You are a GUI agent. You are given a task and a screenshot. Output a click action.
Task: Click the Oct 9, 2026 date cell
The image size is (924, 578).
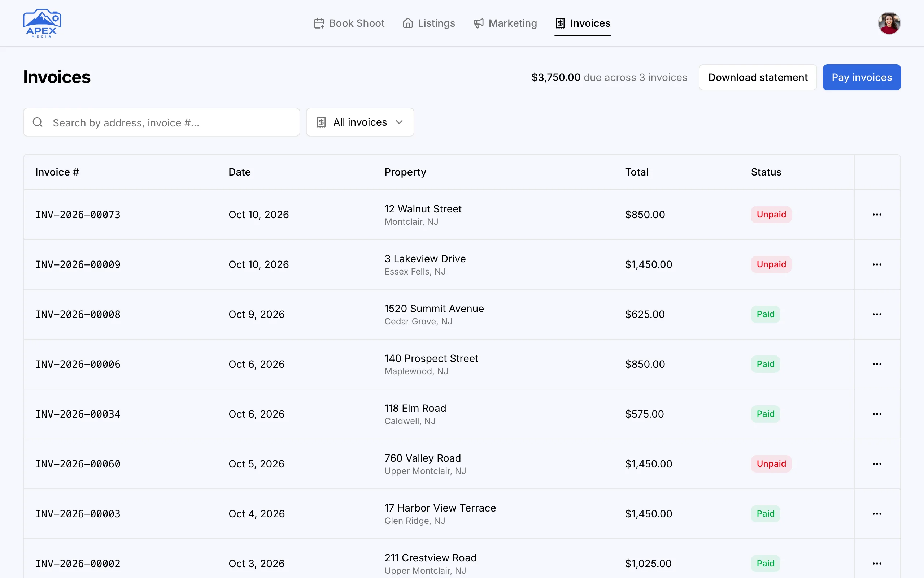pos(257,314)
